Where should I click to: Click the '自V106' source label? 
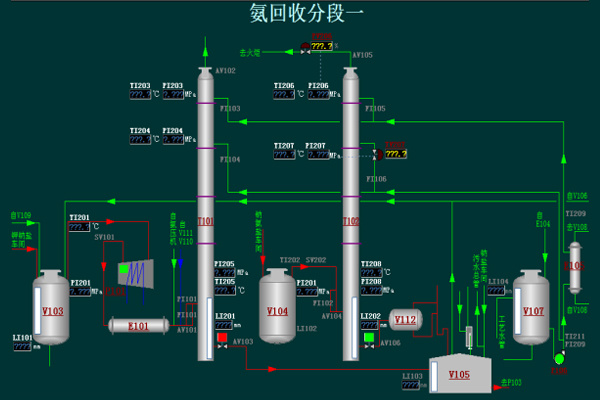tap(577, 196)
